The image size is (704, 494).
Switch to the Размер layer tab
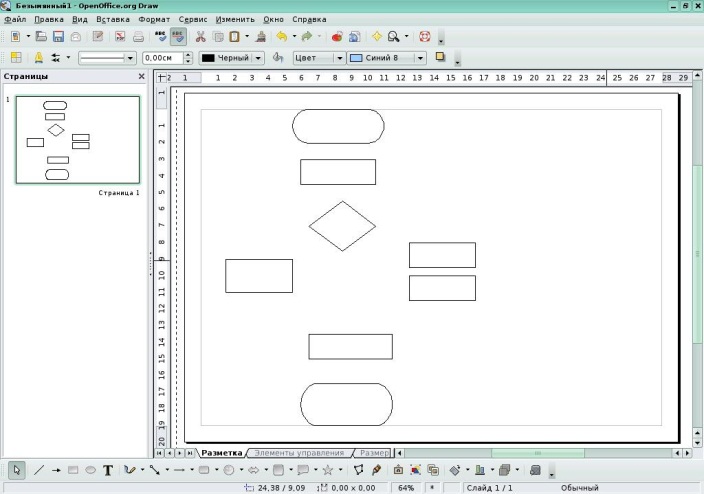click(x=374, y=453)
